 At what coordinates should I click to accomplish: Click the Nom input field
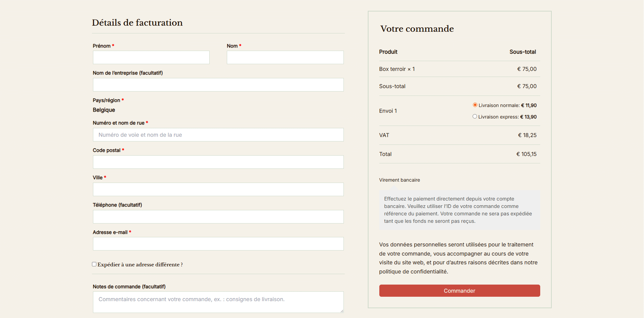tap(285, 57)
